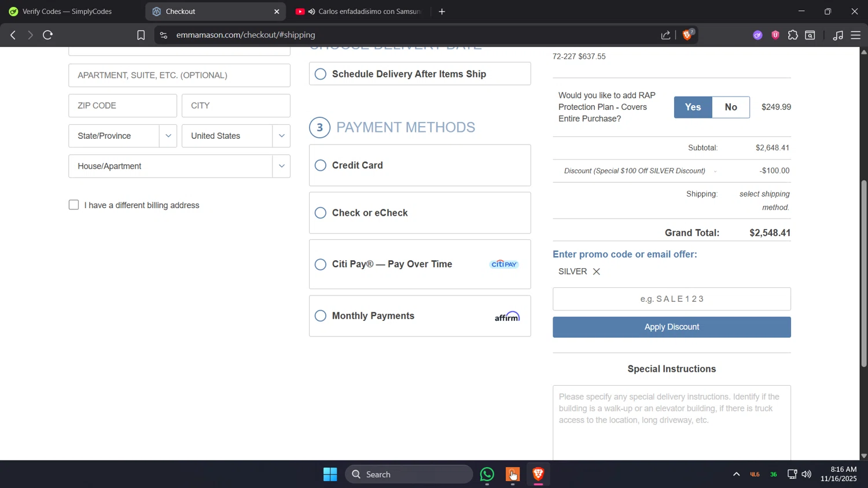Screen dimensions: 868x488
Task: Go forward one page
Action: [30, 35]
